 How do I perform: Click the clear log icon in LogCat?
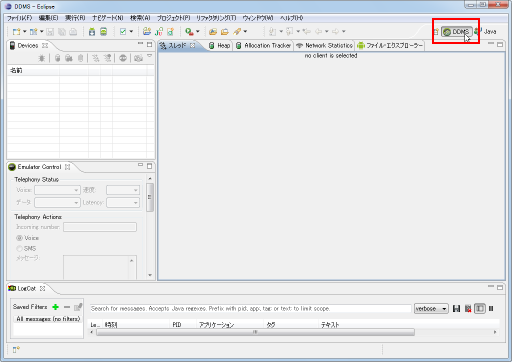468,309
